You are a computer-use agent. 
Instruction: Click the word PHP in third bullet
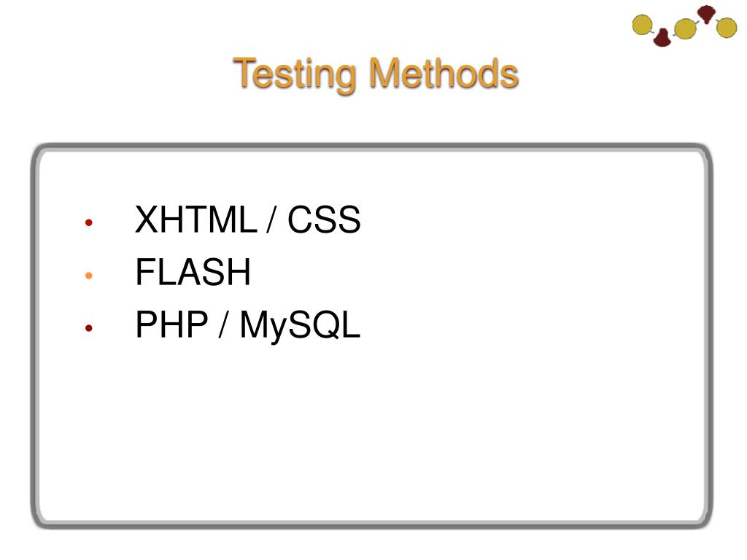[172, 324]
